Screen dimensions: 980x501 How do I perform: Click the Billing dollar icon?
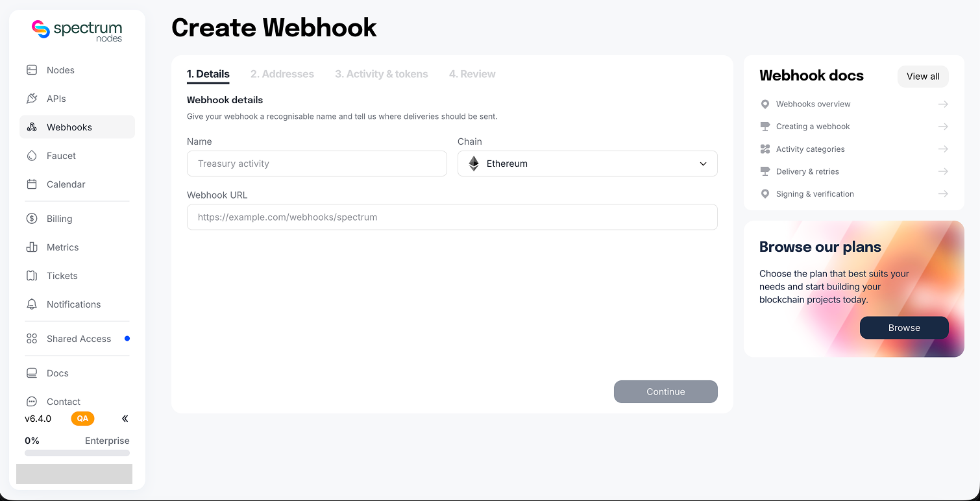(32, 219)
